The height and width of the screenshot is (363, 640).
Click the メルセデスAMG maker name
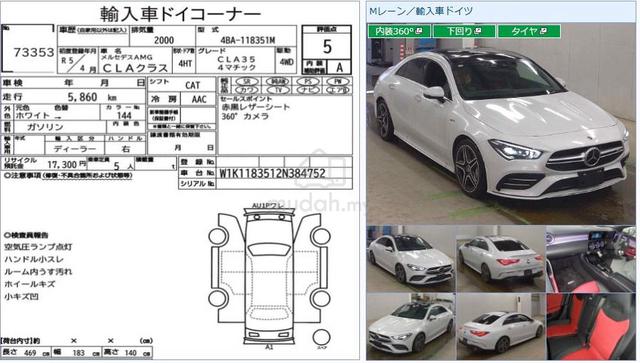point(126,57)
